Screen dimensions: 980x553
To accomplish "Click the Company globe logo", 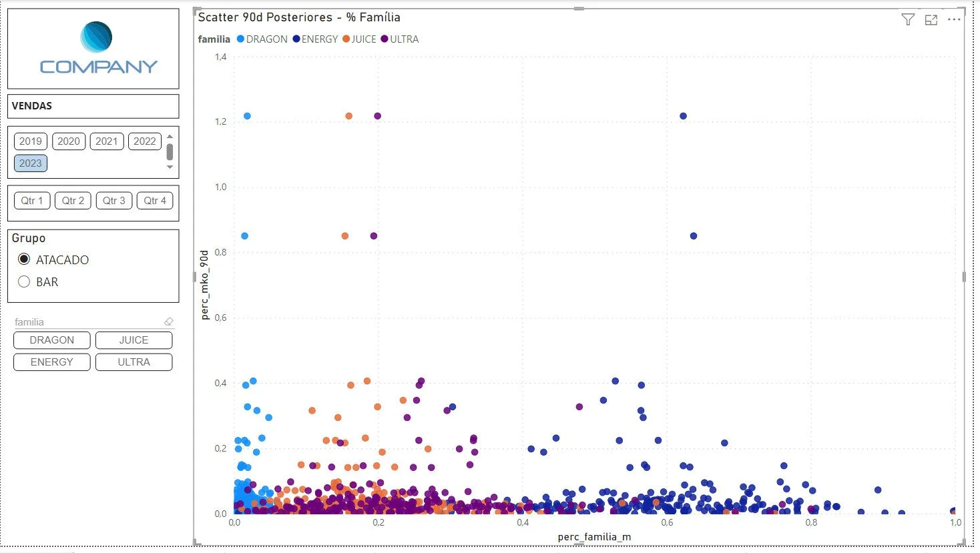I will click(x=96, y=37).
